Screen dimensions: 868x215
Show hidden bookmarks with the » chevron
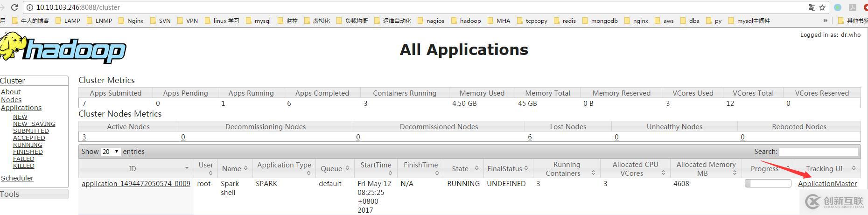coord(825,21)
